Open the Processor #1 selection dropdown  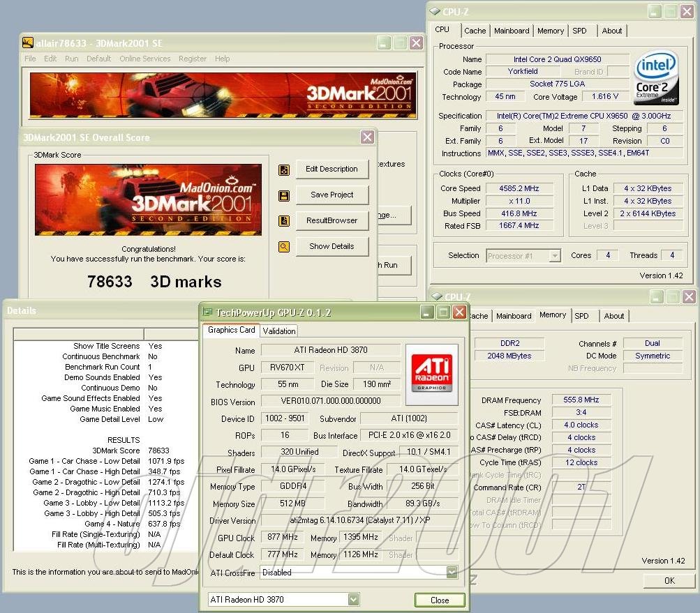coord(554,256)
